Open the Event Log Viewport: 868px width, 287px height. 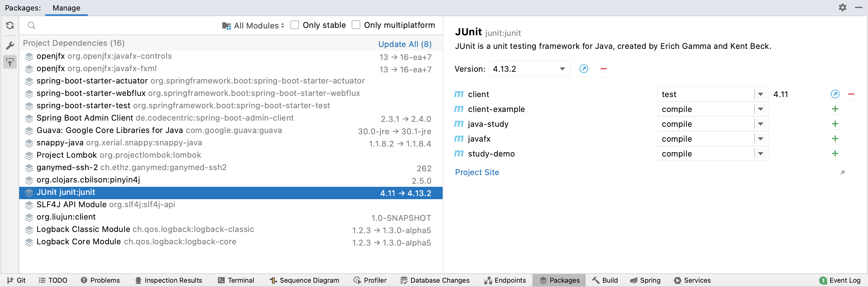point(840,280)
